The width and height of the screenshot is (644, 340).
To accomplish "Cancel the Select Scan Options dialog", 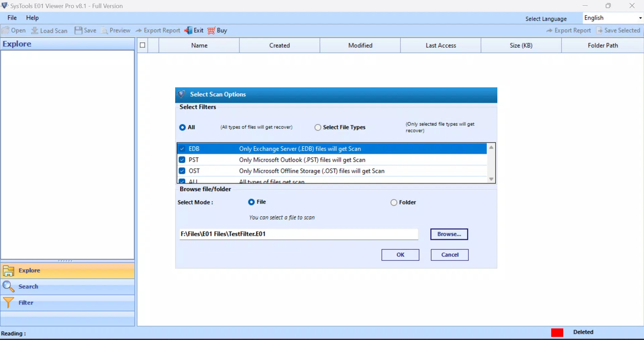I will tap(450, 255).
